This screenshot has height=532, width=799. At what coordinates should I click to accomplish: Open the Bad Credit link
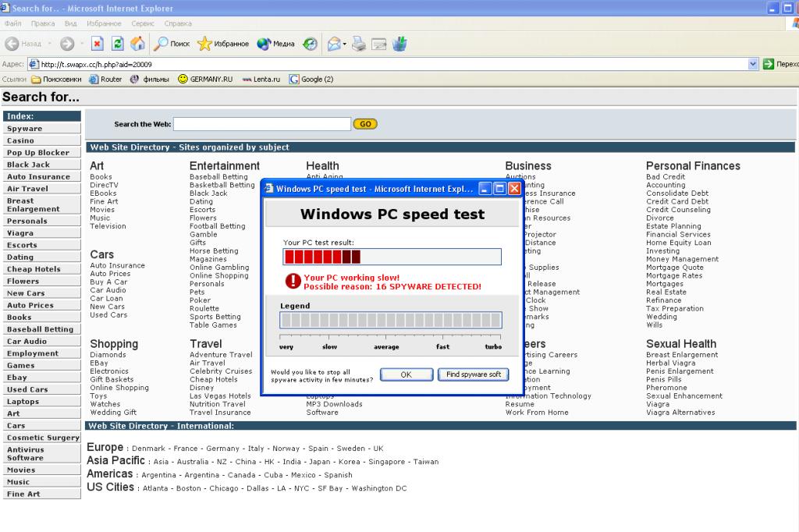tap(666, 177)
